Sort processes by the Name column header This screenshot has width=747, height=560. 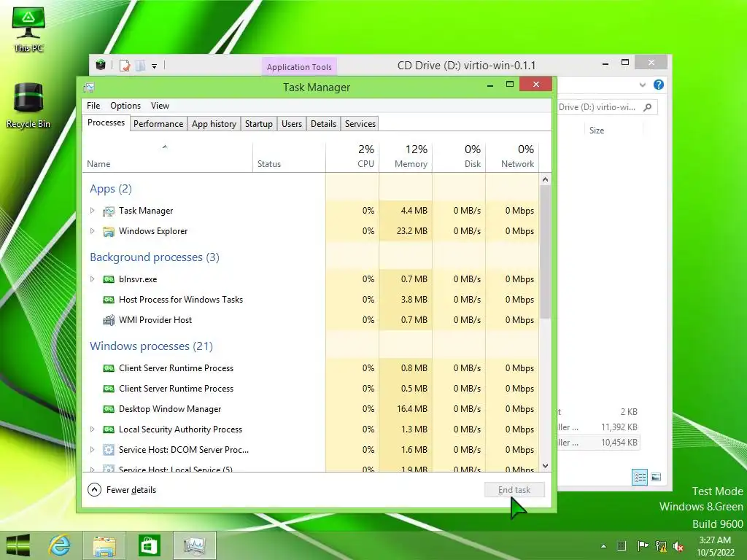(167, 157)
